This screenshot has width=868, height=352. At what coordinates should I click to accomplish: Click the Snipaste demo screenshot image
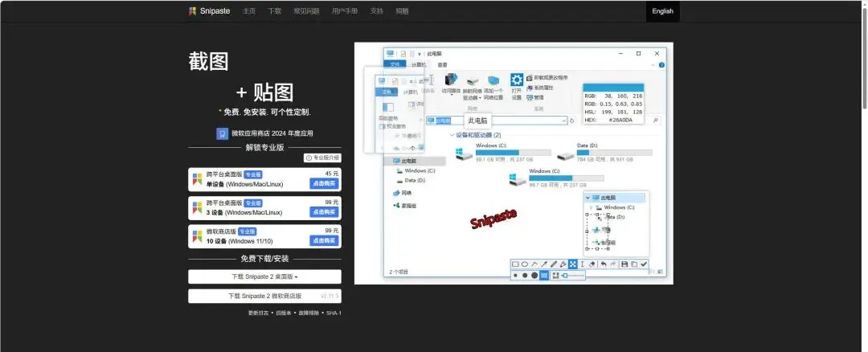[514, 163]
